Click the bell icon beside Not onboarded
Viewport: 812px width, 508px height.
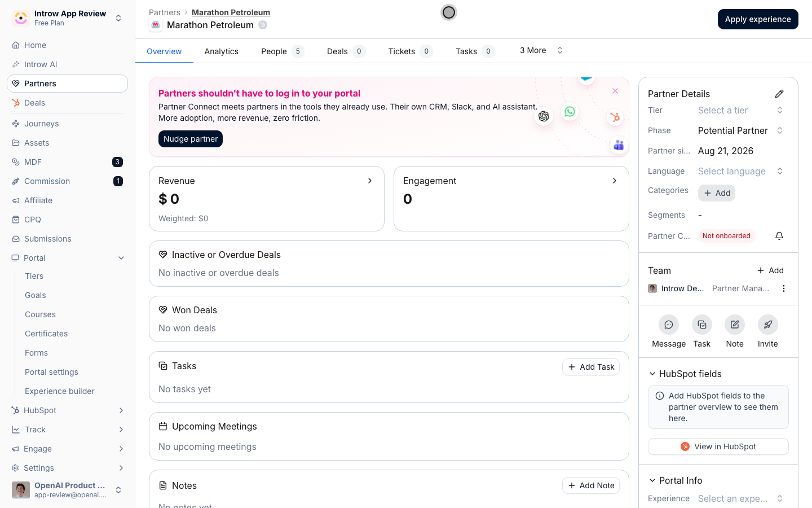click(779, 236)
